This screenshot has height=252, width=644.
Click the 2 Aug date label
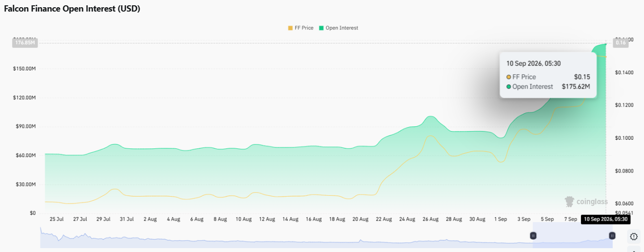click(150, 219)
